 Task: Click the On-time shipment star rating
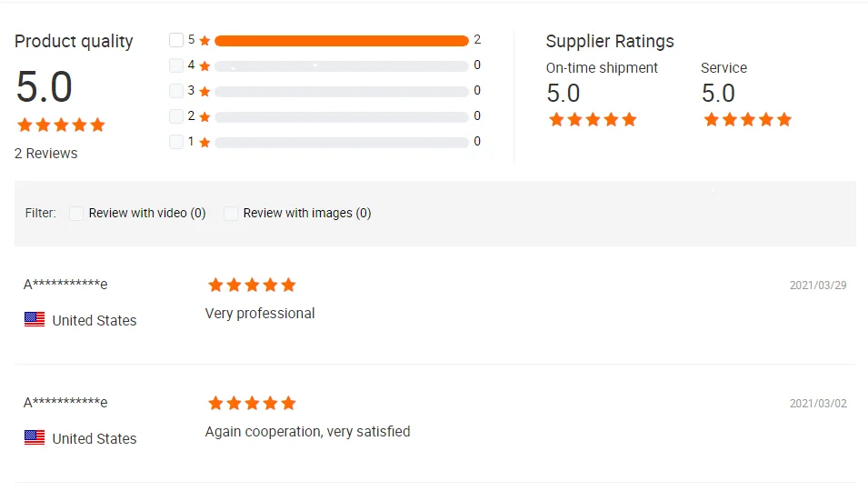[593, 120]
